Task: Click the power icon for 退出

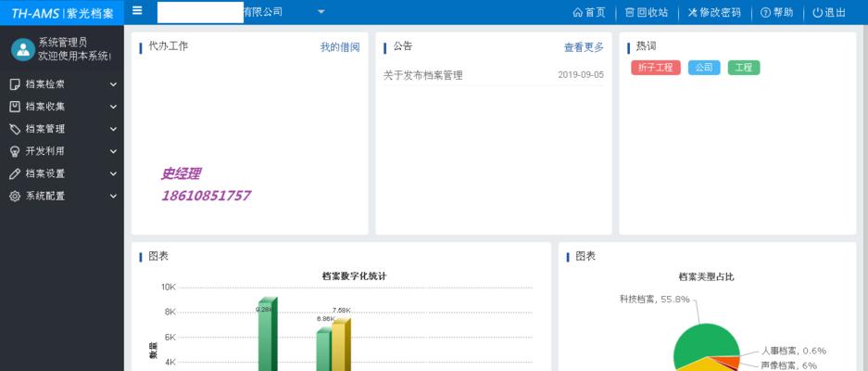Action: tap(818, 13)
